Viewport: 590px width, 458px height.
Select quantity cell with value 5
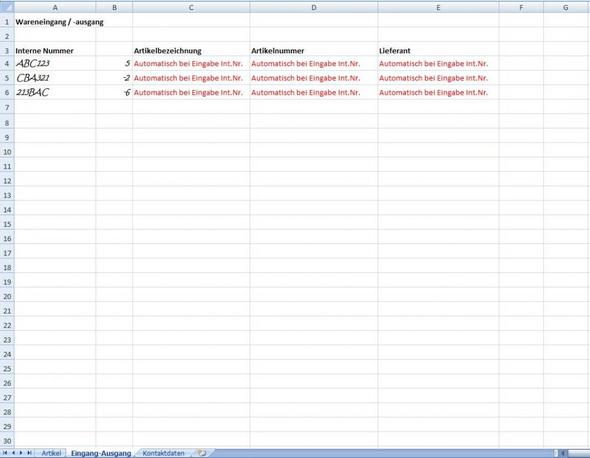coord(114,63)
